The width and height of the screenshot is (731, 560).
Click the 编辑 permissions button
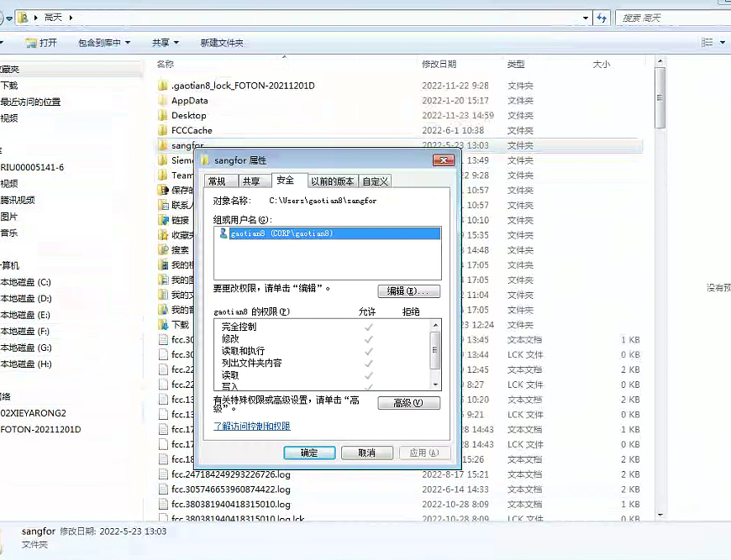click(408, 291)
